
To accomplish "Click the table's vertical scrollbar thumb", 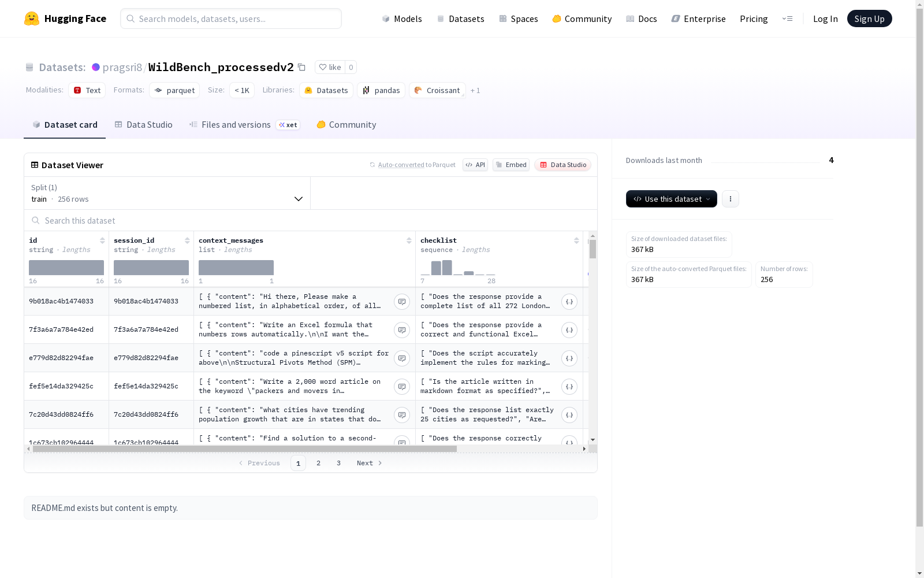I will (593, 249).
